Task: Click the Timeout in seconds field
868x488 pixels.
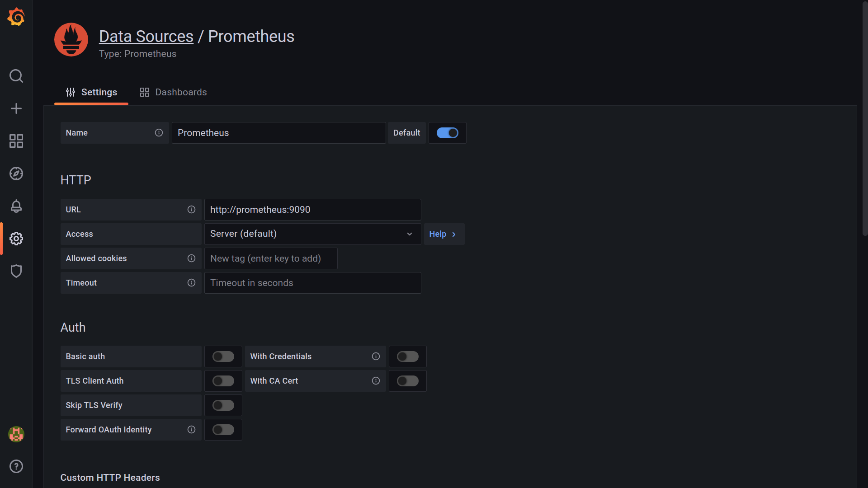Action: 312,283
